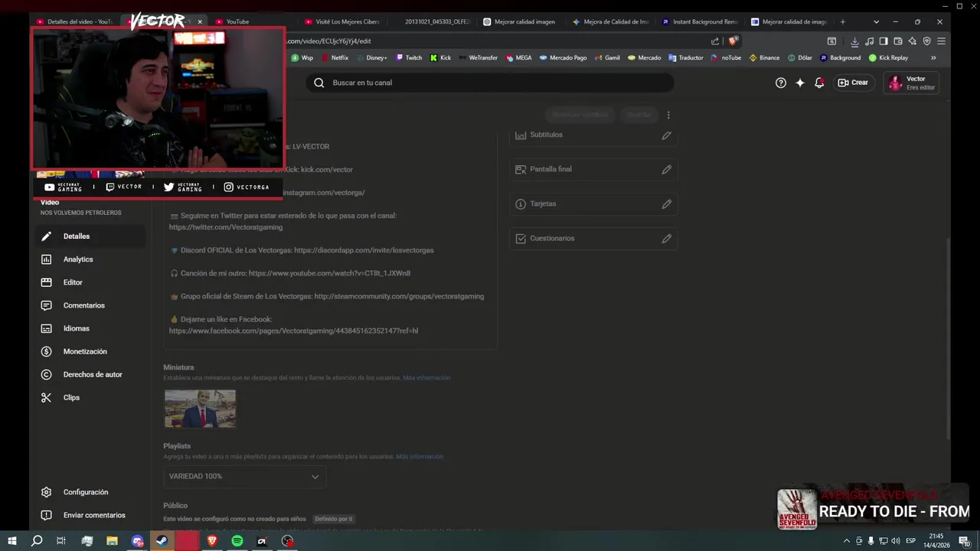980x551 pixels.
Task: Open the Brave VPN shield icon
Action: point(927,41)
